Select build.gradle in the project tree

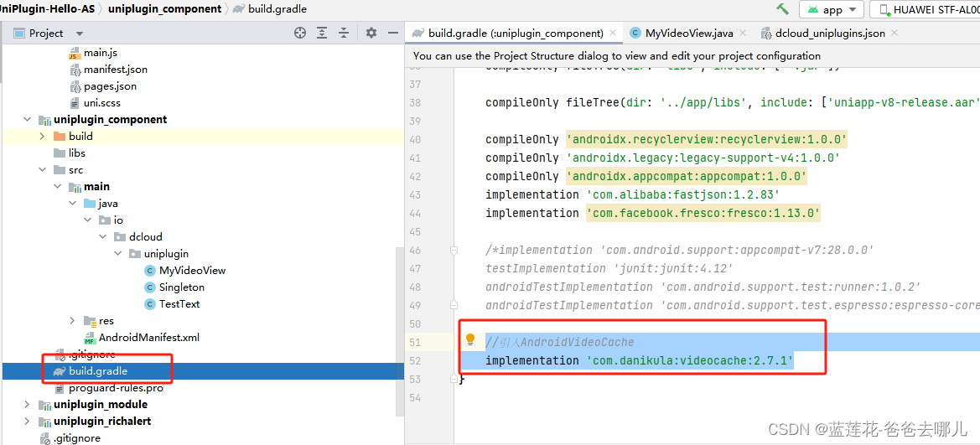pos(98,371)
